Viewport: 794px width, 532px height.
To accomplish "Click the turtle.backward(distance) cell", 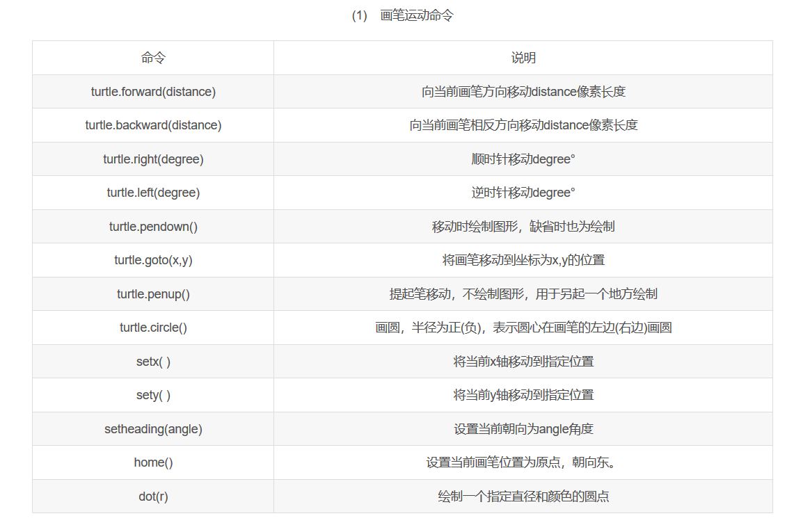I will coord(153,125).
